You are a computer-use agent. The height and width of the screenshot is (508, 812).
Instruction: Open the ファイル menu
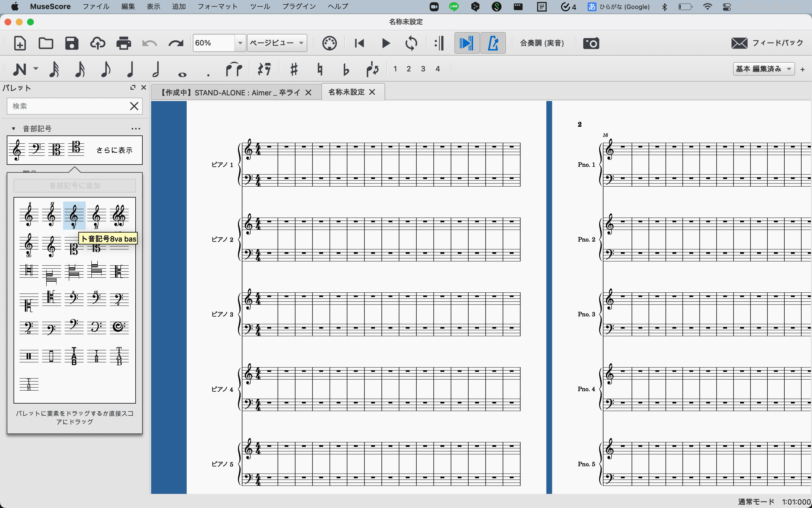(96, 6)
